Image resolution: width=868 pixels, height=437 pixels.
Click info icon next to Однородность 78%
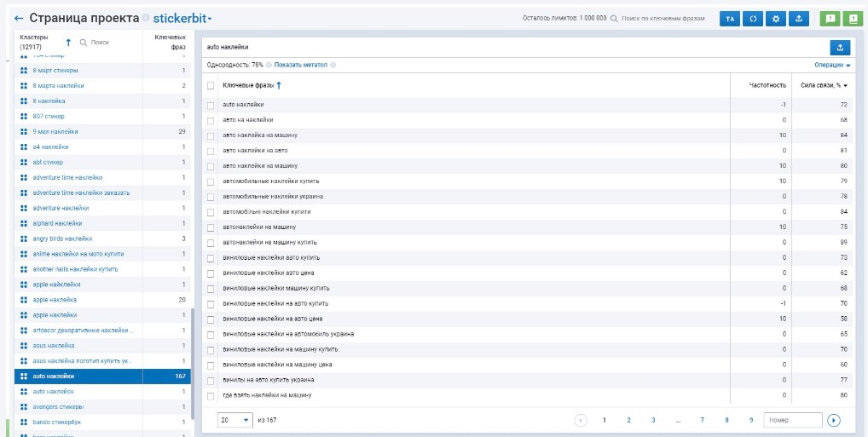pos(269,65)
